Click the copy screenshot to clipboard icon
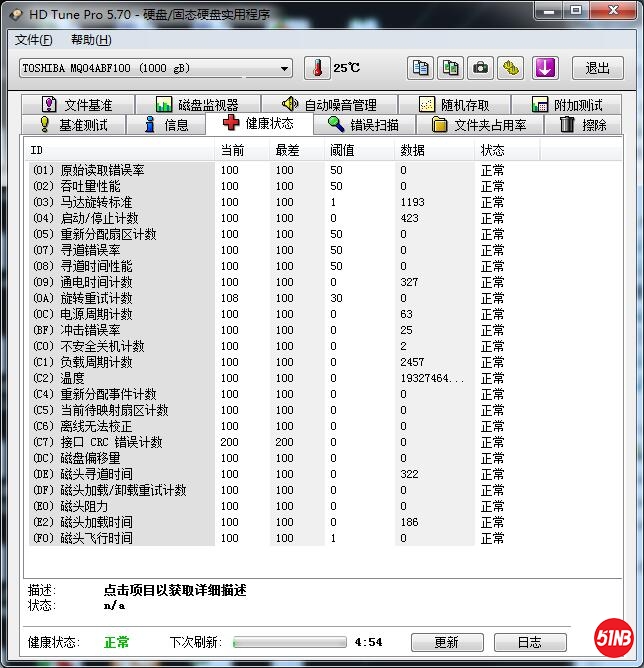 (x=451, y=68)
